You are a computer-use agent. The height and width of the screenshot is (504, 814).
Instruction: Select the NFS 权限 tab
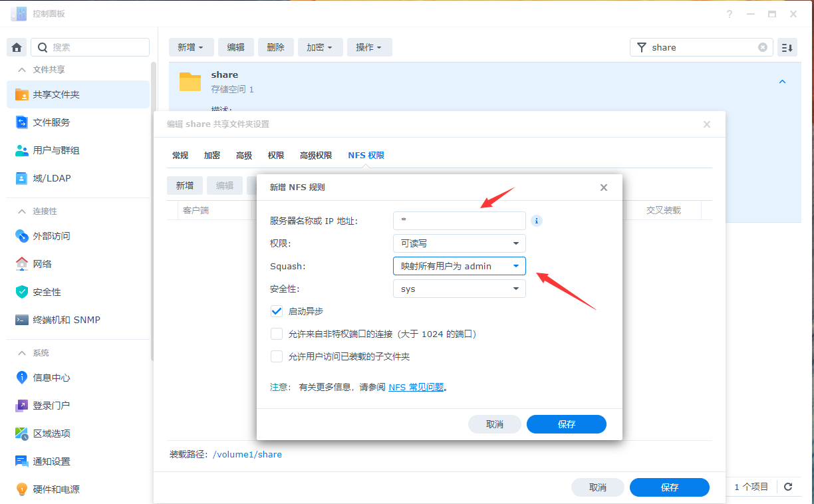click(x=366, y=156)
